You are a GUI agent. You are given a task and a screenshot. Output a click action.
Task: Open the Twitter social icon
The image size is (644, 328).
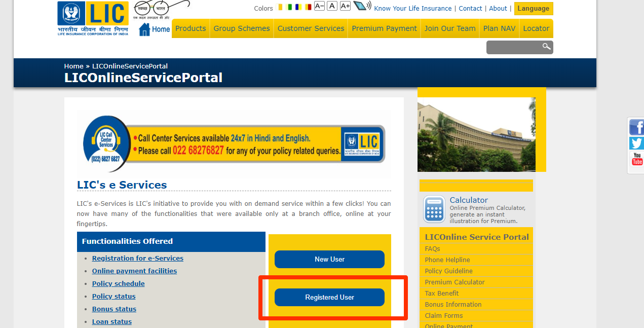click(636, 143)
